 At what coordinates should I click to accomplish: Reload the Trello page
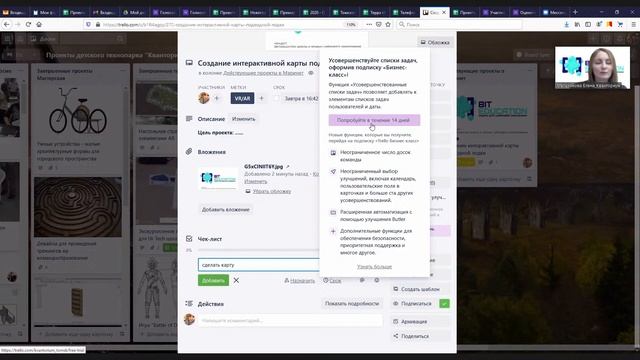(28, 24)
